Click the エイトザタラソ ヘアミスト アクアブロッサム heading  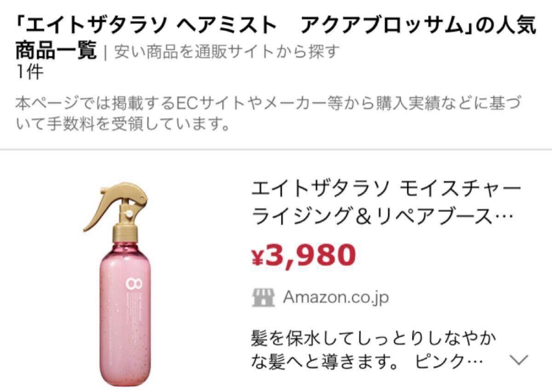(276, 27)
